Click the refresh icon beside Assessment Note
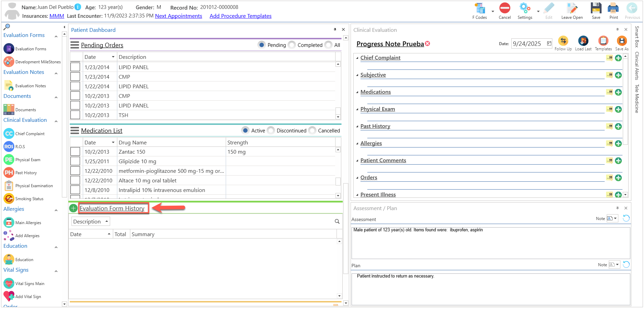 626,218
